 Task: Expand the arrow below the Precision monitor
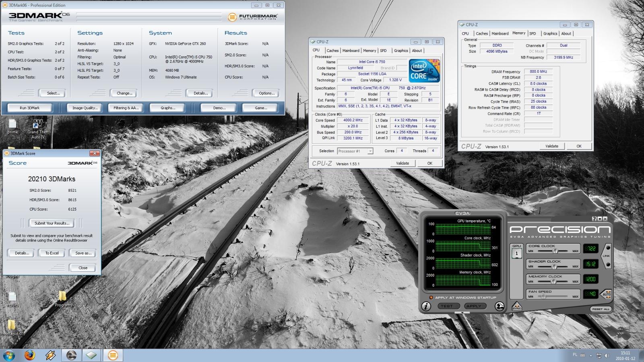[x=462, y=313]
